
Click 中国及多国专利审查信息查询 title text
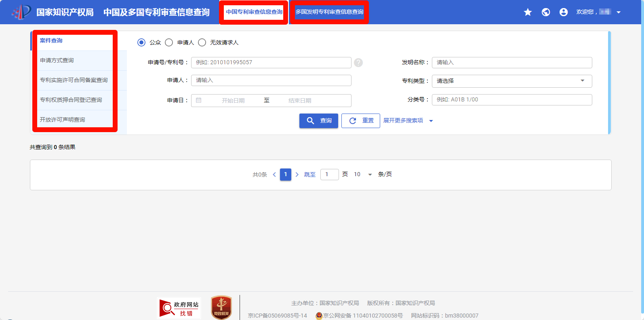[x=156, y=12]
